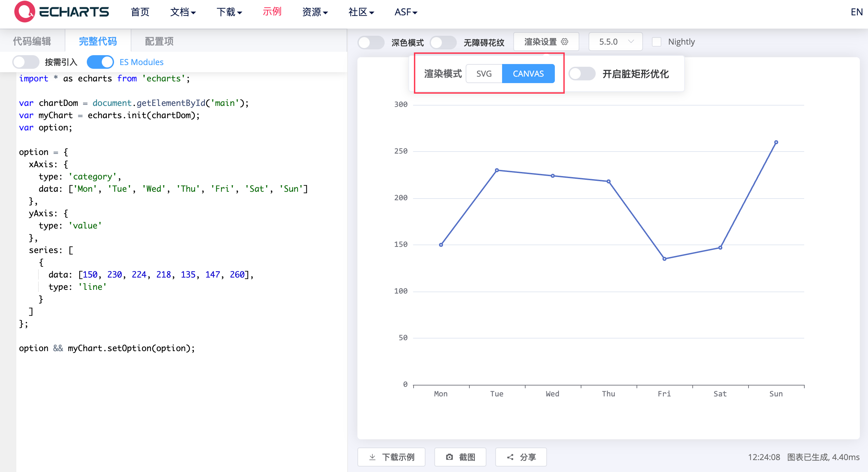The width and height of the screenshot is (868, 472).
Task: Click the 'category' string in code
Action: point(93,176)
